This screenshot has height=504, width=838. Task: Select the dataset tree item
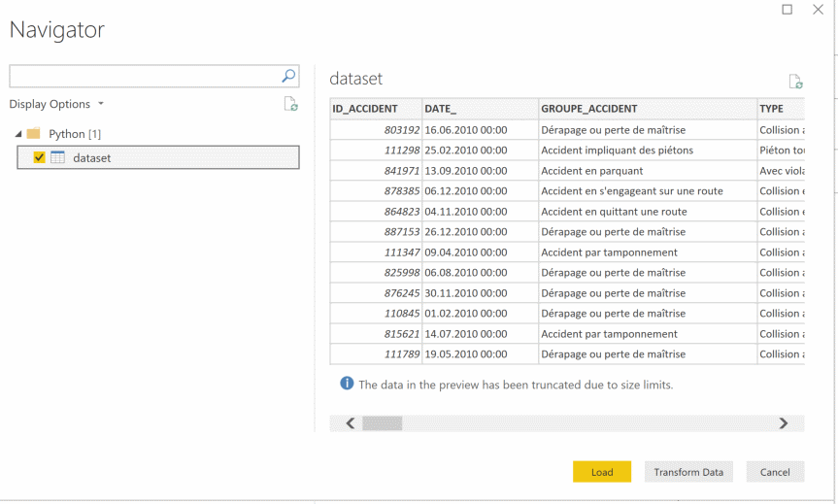[x=158, y=157]
